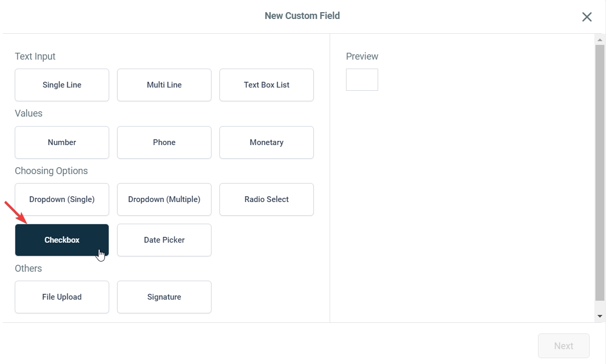Image resolution: width=606 pixels, height=364 pixels.
Task: Select the File Upload field type
Action: pos(62,297)
